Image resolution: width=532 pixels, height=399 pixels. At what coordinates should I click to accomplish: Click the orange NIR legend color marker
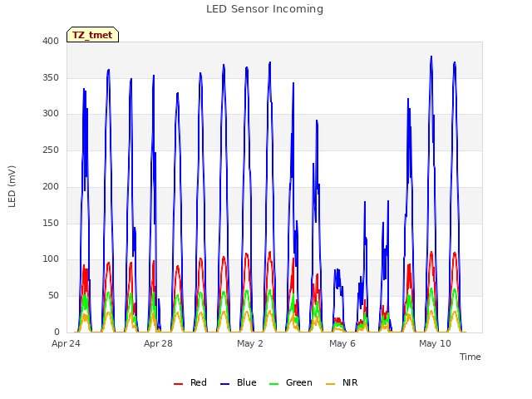pyautogui.click(x=330, y=384)
